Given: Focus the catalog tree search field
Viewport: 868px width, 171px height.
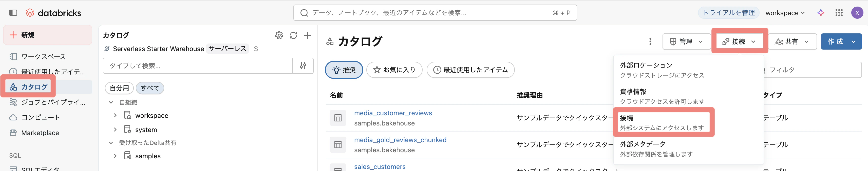Looking at the screenshot, I should (198, 66).
